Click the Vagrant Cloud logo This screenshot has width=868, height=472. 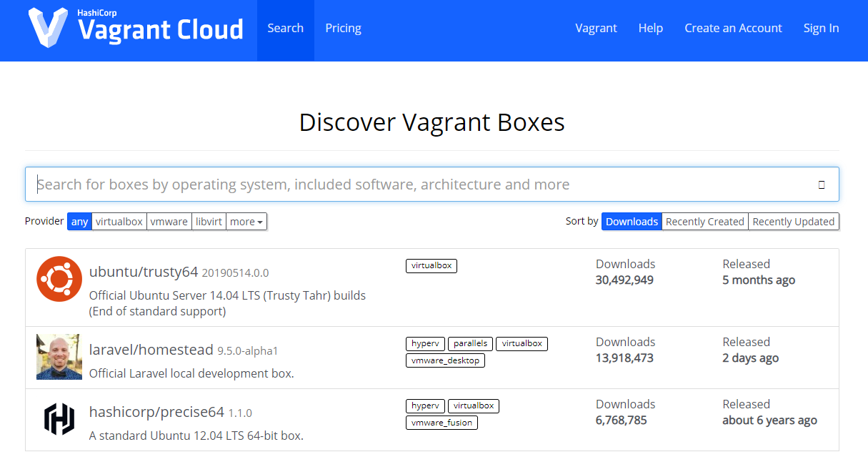pos(136,27)
